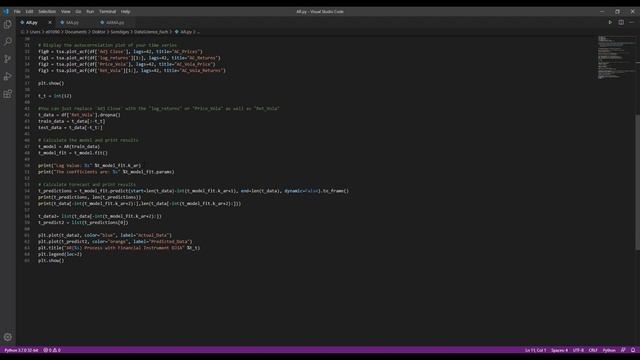Open the Run menu

tap(90, 11)
